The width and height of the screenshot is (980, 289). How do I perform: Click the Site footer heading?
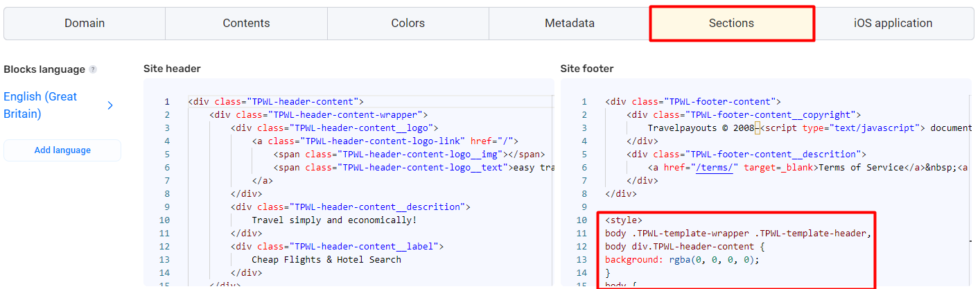click(586, 69)
